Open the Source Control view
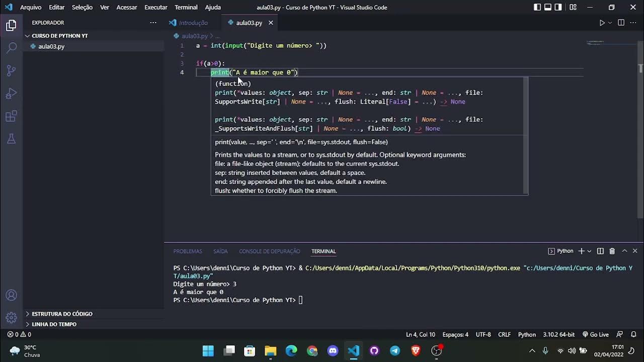The image size is (644, 362). [11, 70]
